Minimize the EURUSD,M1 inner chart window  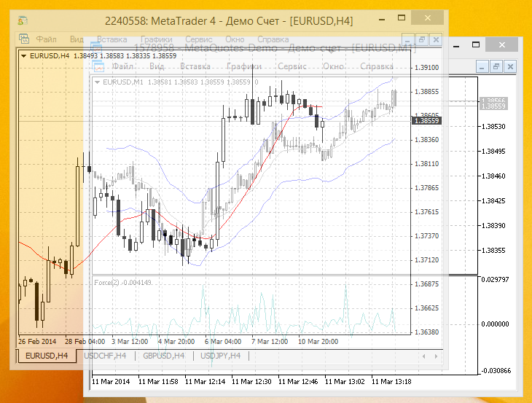tap(482, 67)
